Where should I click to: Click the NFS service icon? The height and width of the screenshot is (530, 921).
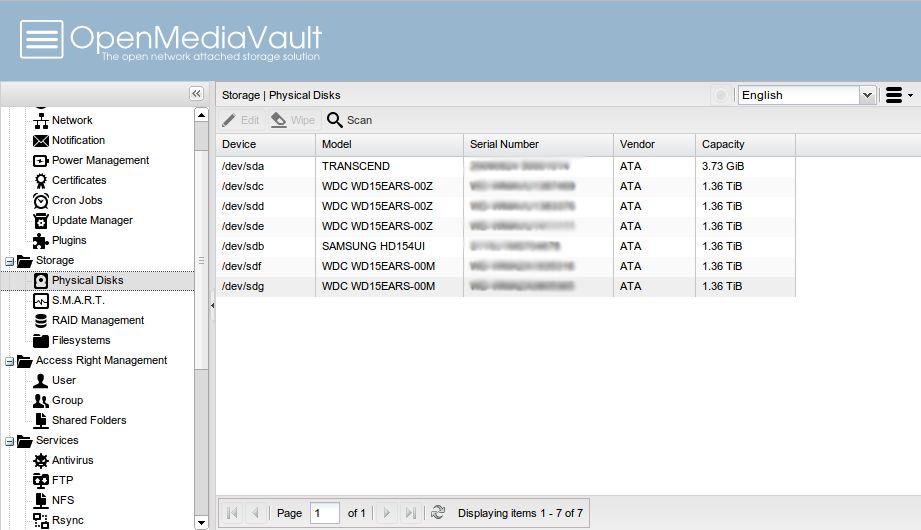click(41, 500)
